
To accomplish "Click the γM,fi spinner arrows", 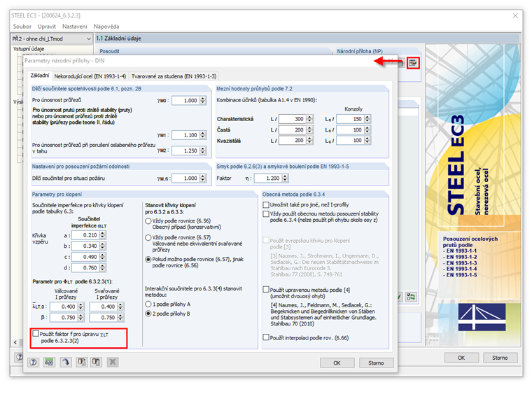I will [203, 178].
